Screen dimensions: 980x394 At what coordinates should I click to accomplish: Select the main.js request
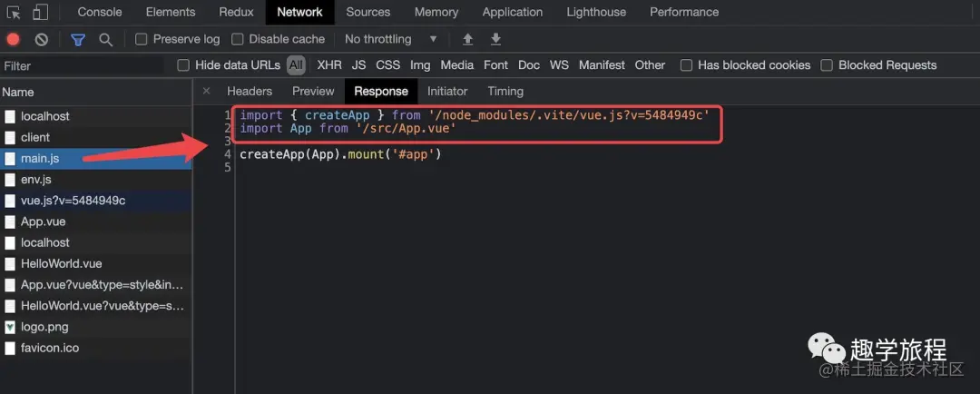(x=95, y=159)
